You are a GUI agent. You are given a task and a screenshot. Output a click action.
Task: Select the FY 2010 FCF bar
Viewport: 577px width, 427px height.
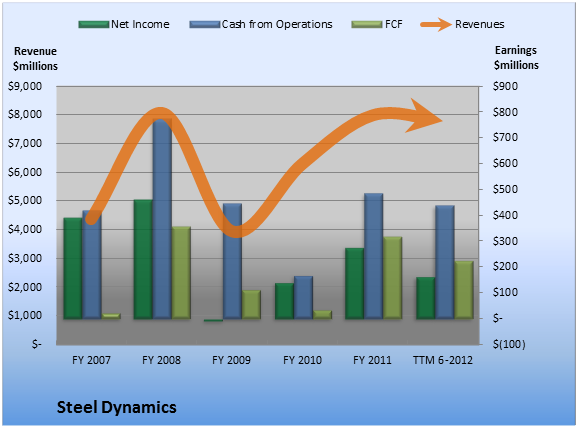(322, 315)
